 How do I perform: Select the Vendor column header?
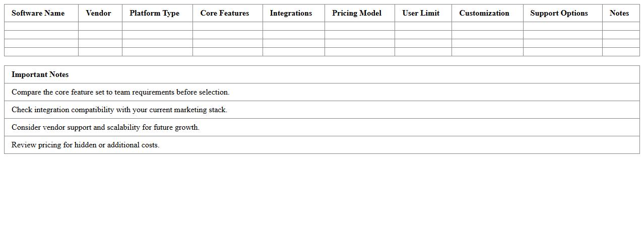(x=98, y=13)
